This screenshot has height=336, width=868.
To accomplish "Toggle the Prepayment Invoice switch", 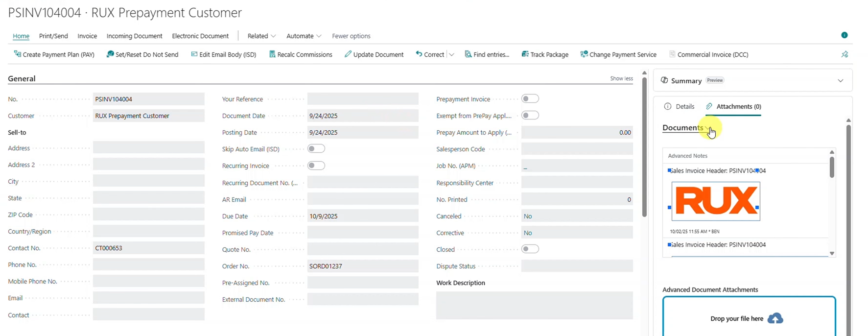I will point(530,99).
